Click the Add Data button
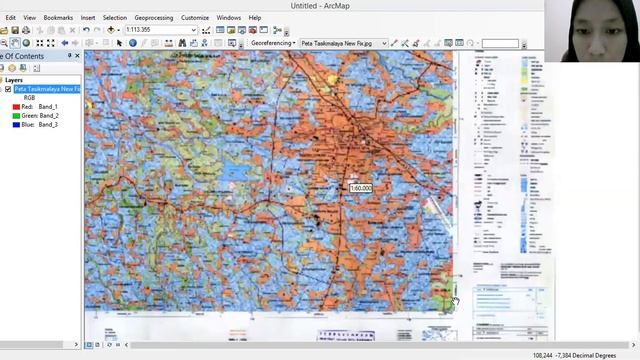The image size is (640, 360). (111, 30)
